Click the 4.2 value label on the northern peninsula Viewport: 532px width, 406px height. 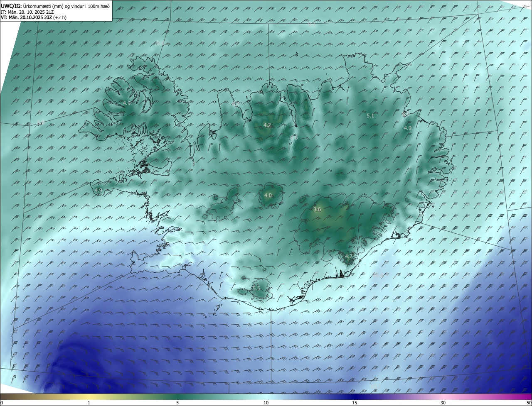click(267, 125)
